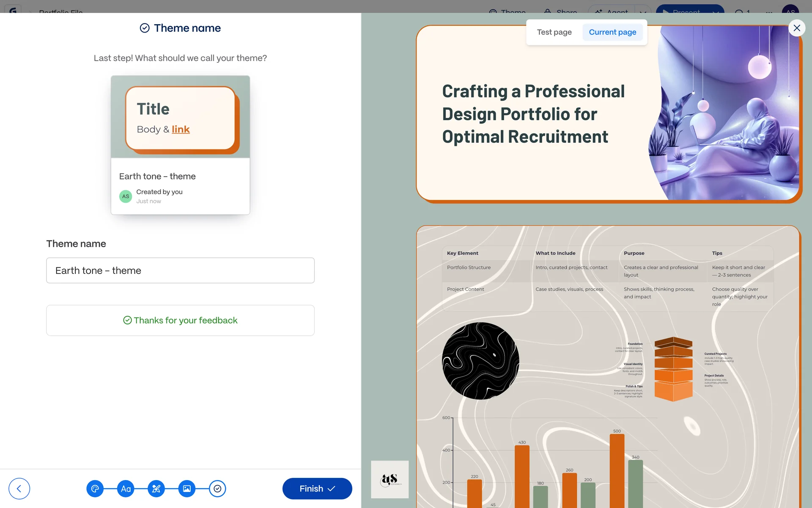Viewport: 812px width, 508px height.
Task: Open the image settings step icon
Action: (x=187, y=489)
